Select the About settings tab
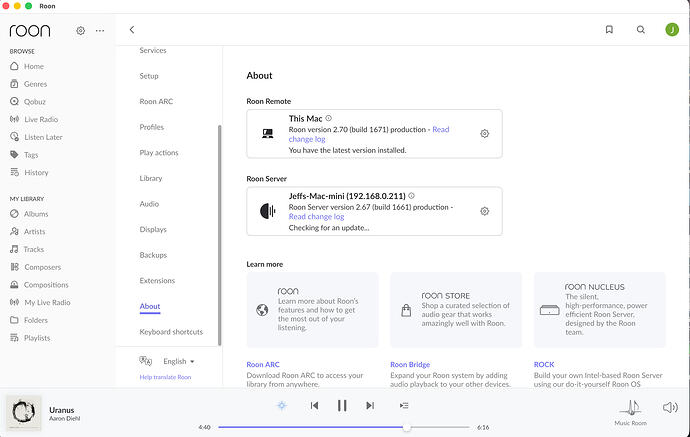Viewport: 690px width, 437px height. [x=150, y=306]
